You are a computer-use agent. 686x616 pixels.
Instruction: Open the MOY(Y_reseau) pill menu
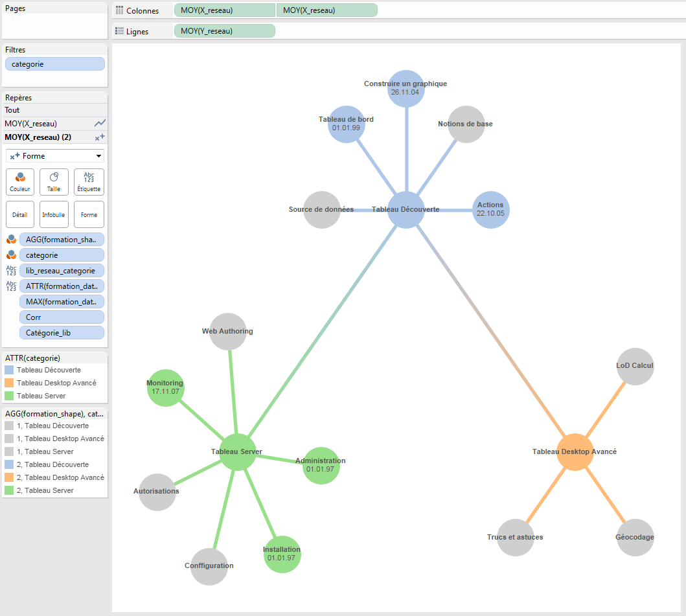pyautogui.click(x=224, y=30)
